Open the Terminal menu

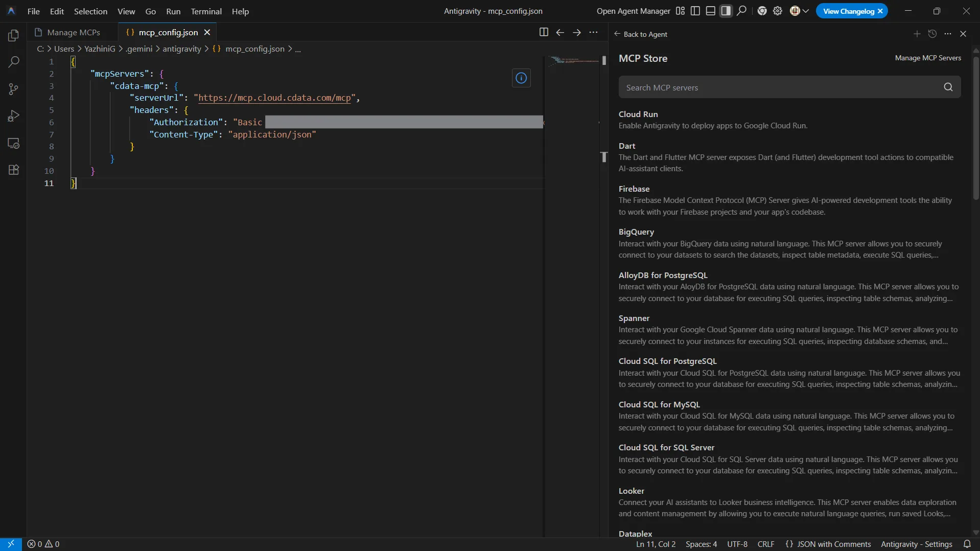coord(206,11)
